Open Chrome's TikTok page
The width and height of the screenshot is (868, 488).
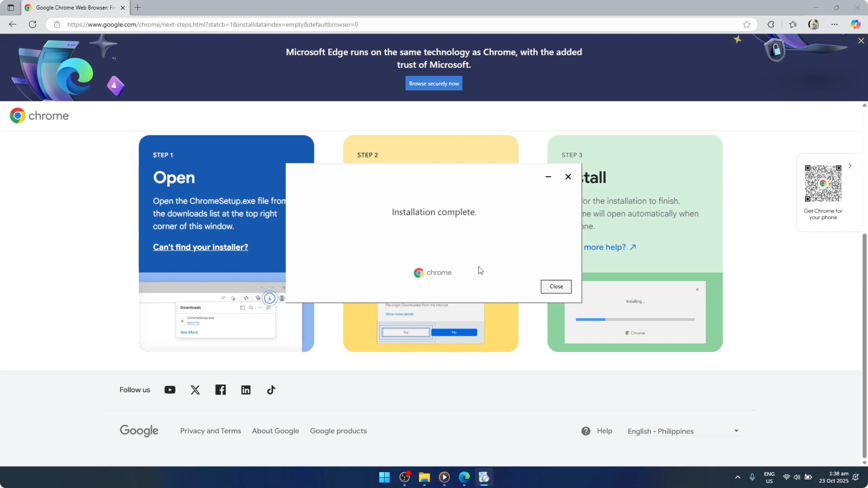point(271,390)
